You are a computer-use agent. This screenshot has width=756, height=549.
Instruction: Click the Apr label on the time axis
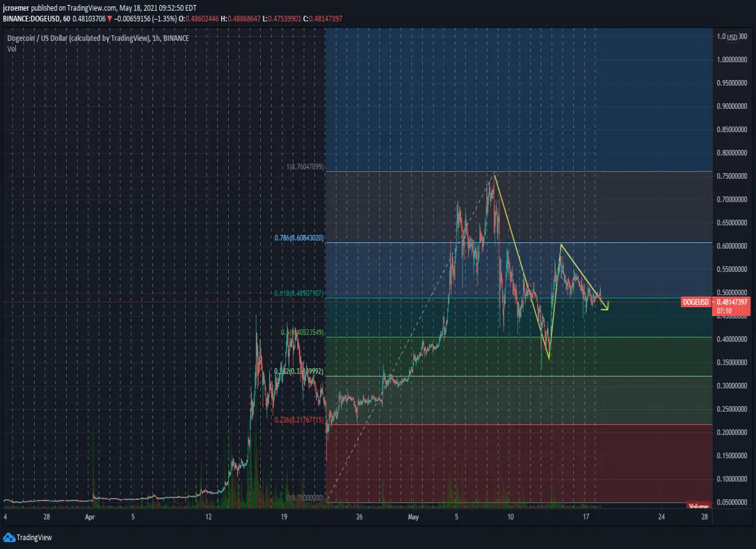point(90,517)
